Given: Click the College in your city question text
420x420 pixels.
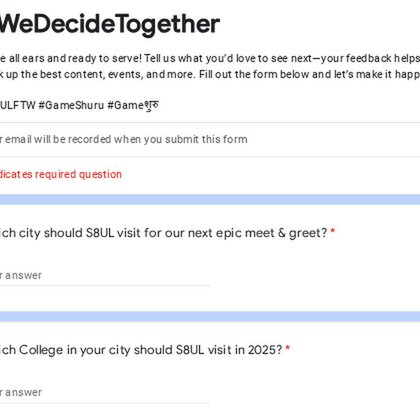Looking at the screenshot, I should click(141, 350).
